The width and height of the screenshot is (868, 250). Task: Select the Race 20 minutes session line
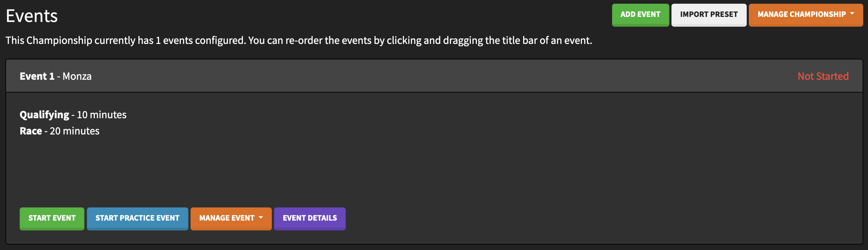[59, 131]
